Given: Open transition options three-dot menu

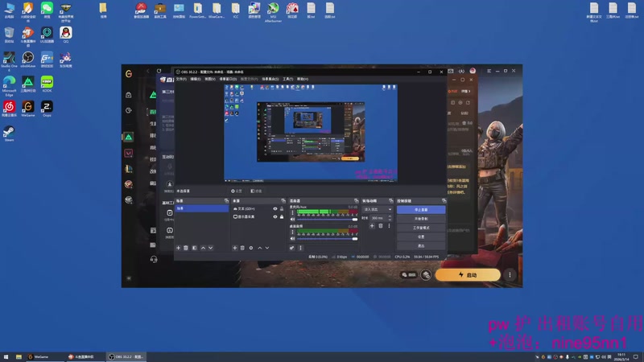Looking at the screenshot, I should tap(389, 226).
